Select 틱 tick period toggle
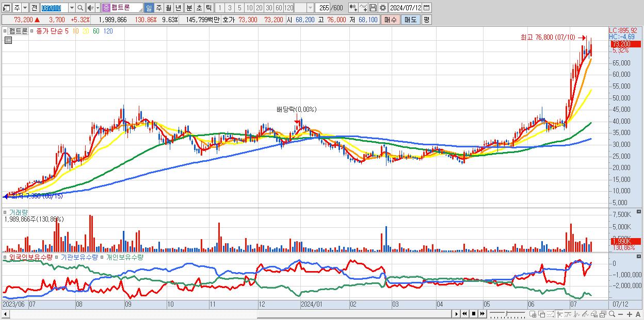The width and height of the screenshot is (644, 320). pos(208,8)
